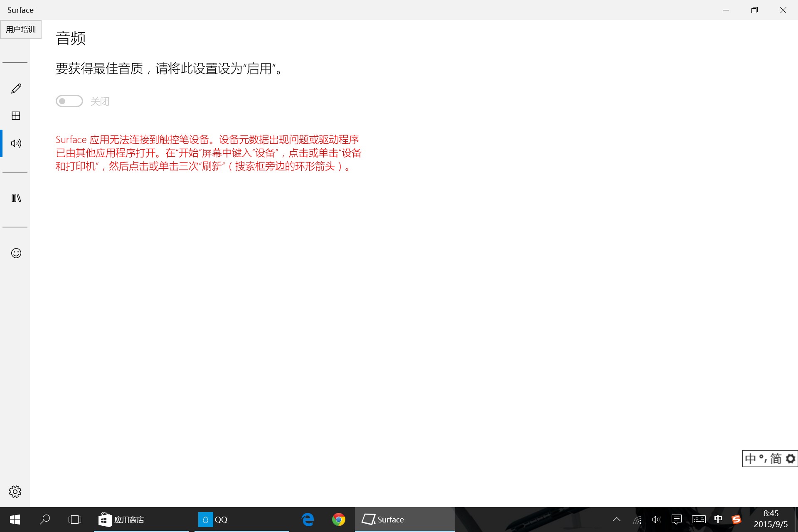Close the Surface window
The height and width of the screenshot is (532, 798).
click(x=783, y=10)
